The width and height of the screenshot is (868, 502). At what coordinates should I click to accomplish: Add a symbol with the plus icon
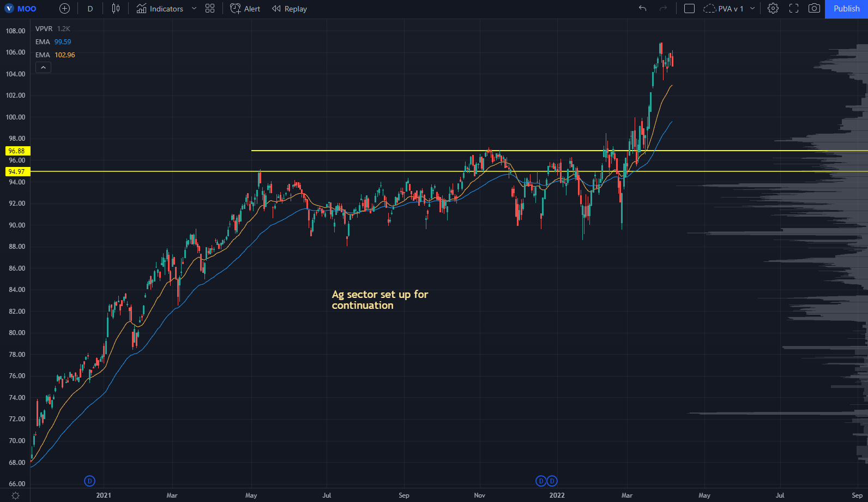pos(64,9)
